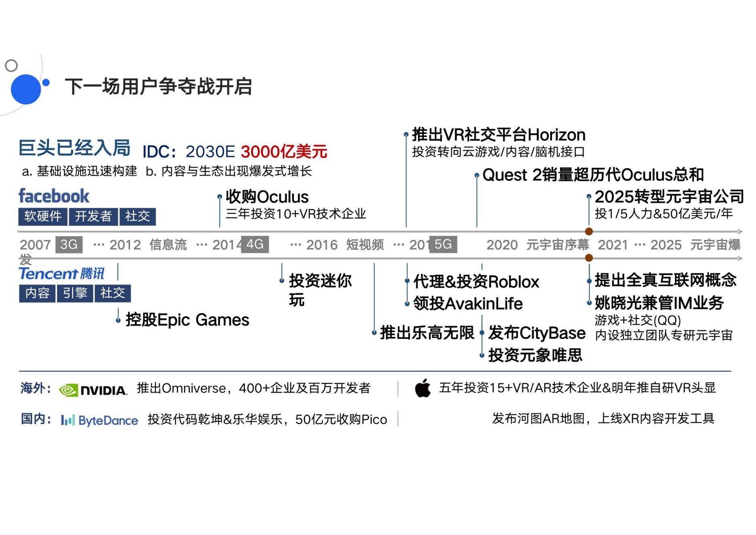Click the text 内设独立团队专研元宇宙
The height and width of the screenshot is (535, 756).
coord(663,335)
